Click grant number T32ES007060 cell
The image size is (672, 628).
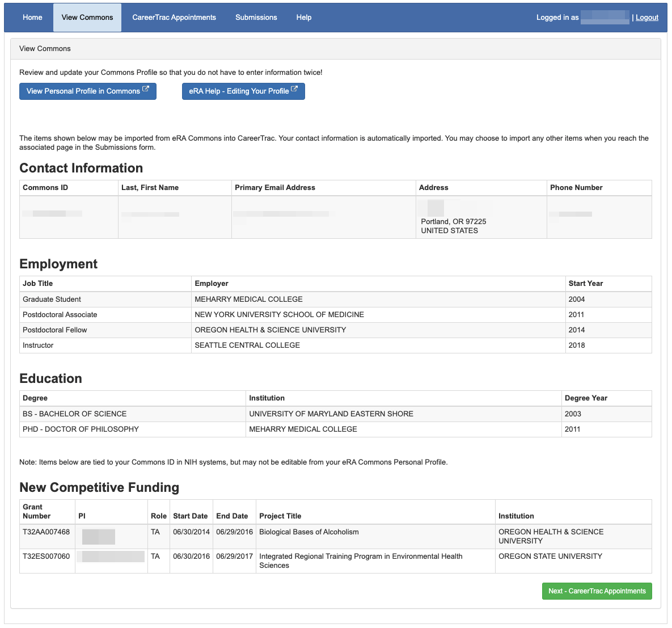tap(47, 557)
